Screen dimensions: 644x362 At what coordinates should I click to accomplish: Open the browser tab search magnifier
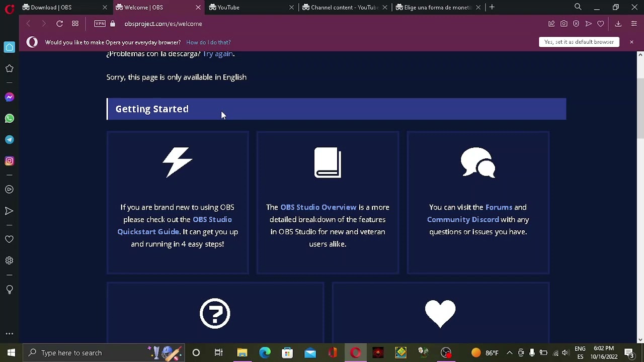click(578, 7)
